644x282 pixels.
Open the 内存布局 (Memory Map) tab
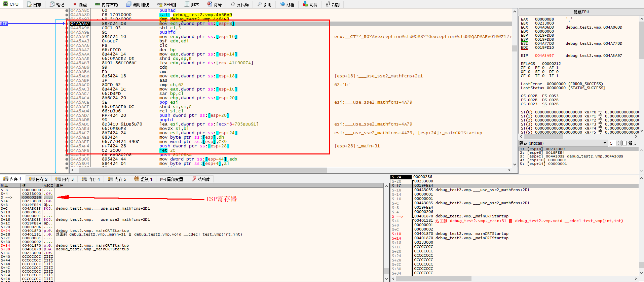coord(106,4)
